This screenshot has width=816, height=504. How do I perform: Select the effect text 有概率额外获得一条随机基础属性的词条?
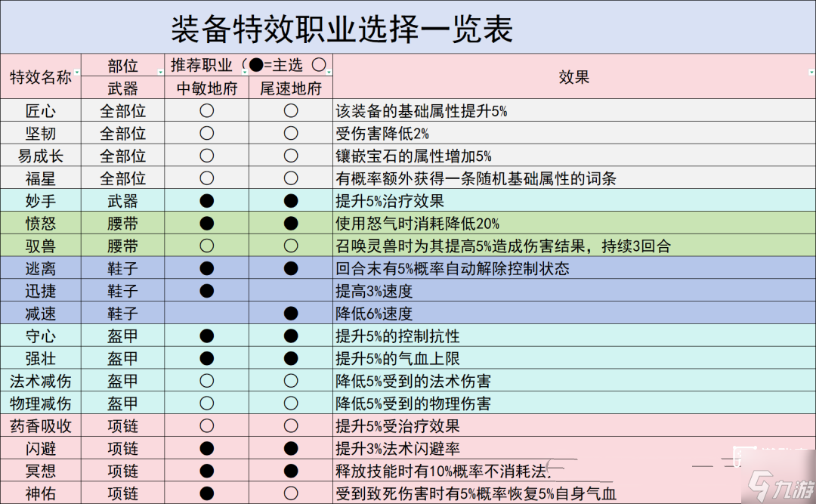coord(476,178)
